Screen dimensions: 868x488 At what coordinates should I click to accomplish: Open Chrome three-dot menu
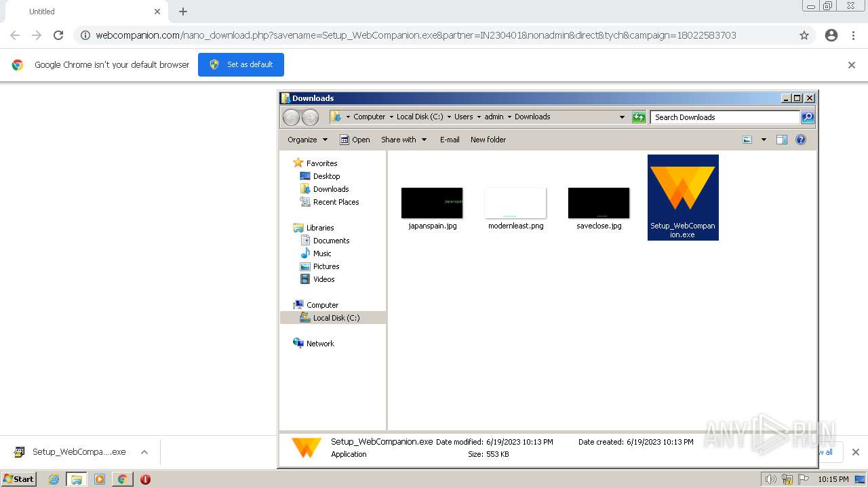tap(854, 35)
